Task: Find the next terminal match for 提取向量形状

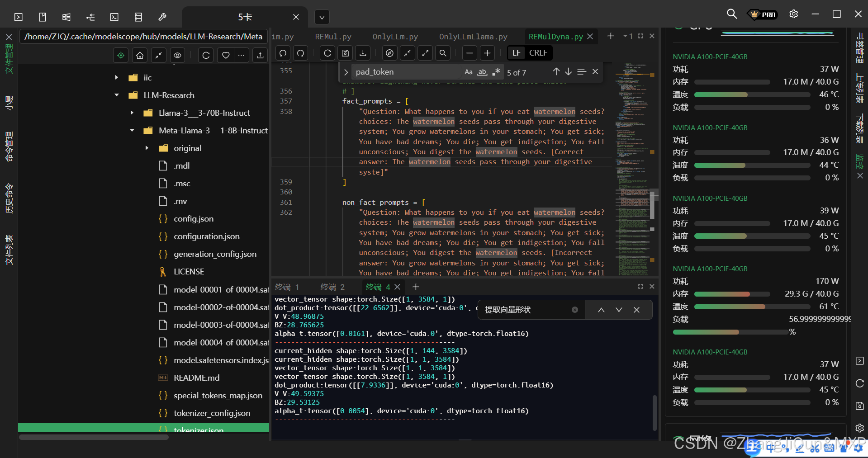Action: pos(618,310)
